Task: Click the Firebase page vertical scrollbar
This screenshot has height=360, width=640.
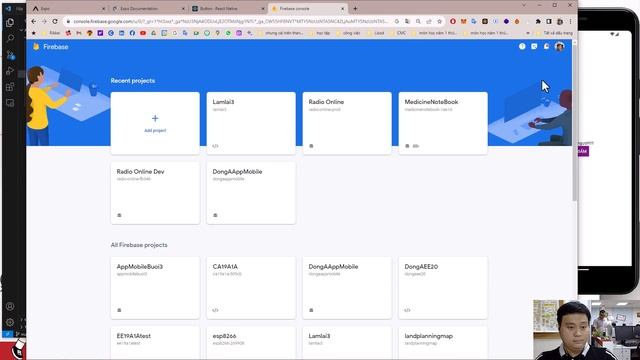Action: pyautogui.click(x=574, y=122)
